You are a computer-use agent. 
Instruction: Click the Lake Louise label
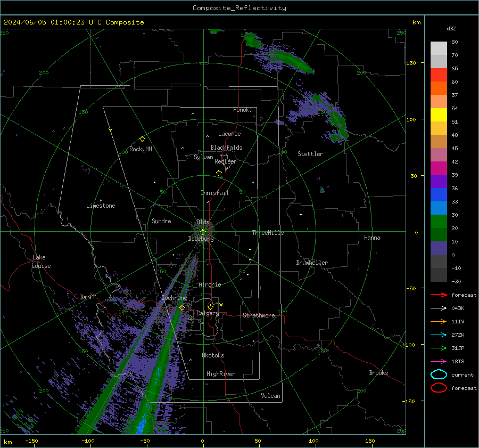41,262
